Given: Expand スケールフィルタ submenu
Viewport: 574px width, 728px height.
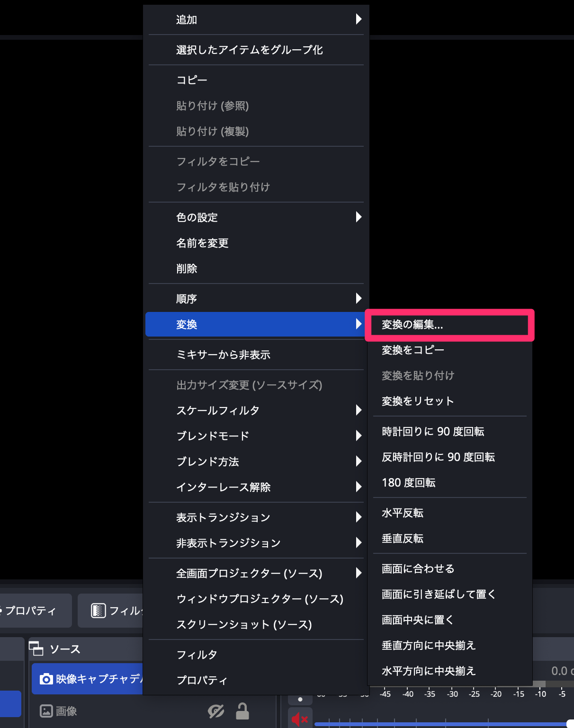Looking at the screenshot, I should point(256,410).
